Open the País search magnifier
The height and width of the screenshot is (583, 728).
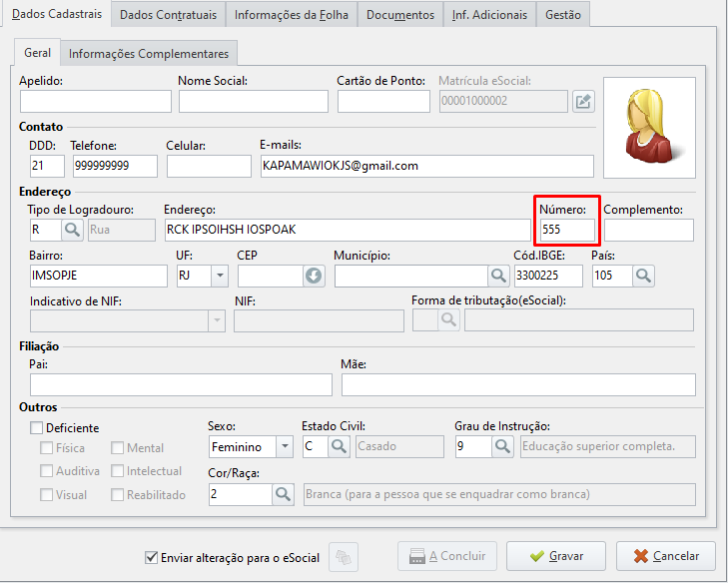coord(643,276)
